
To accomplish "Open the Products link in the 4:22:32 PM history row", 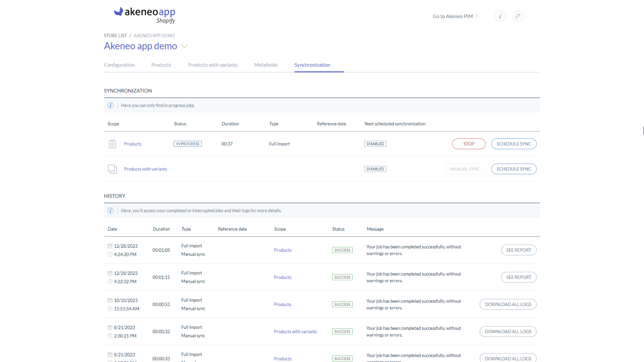I will (283, 278).
